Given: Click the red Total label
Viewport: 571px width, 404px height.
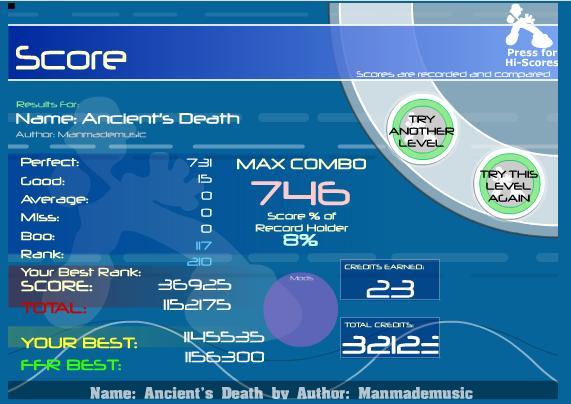Looking at the screenshot, I should pyautogui.click(x=54, y=308).
